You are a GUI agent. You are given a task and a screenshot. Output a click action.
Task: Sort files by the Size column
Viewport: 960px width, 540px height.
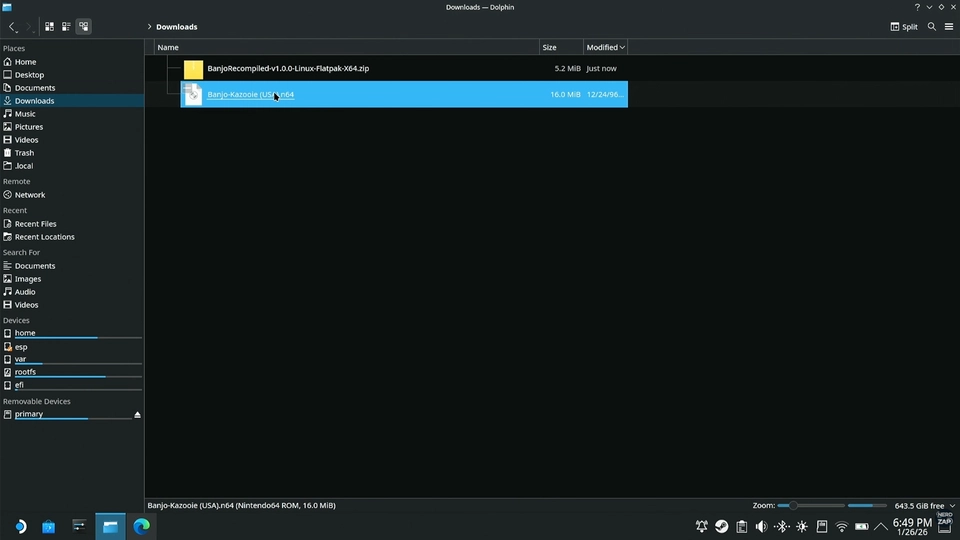coord(549,47)
